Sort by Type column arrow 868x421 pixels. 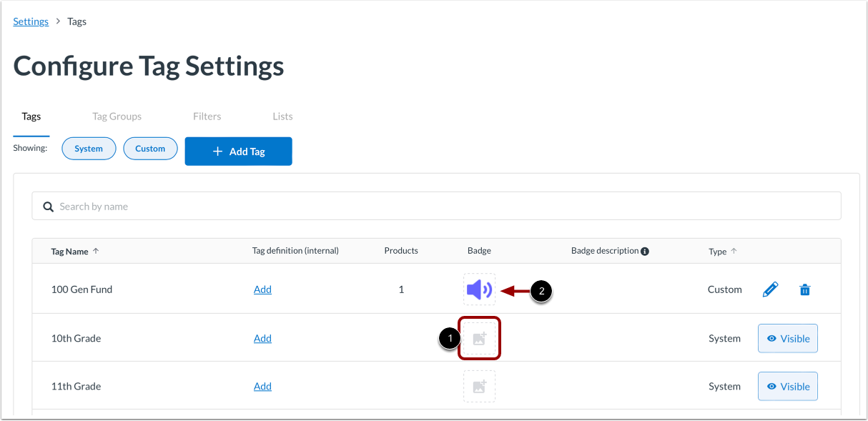coord(734,251)
